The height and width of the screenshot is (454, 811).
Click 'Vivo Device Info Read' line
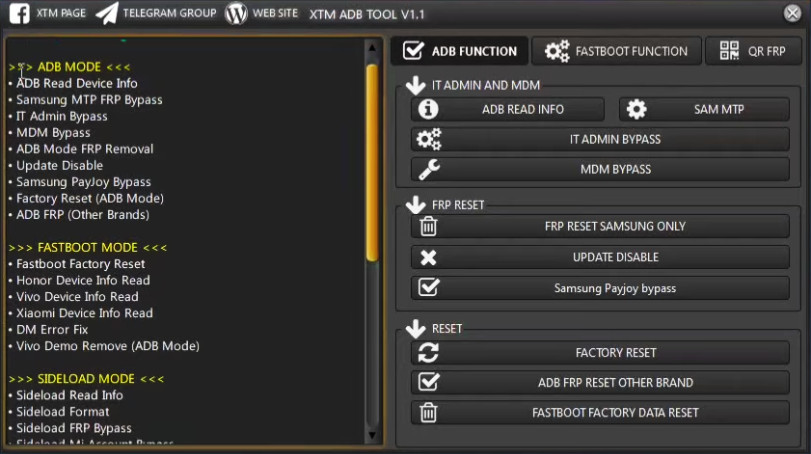pyautogui.click(x=77, y=297)
